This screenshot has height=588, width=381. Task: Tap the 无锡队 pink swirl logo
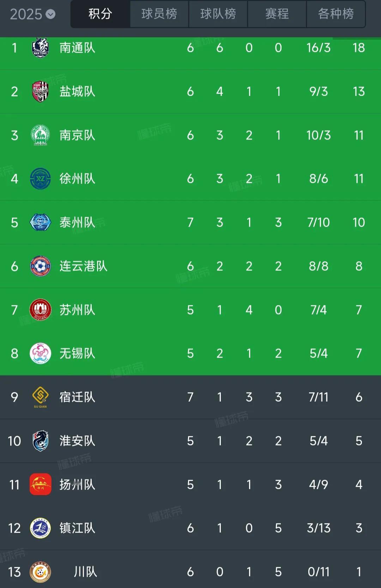tap(40, 353)
